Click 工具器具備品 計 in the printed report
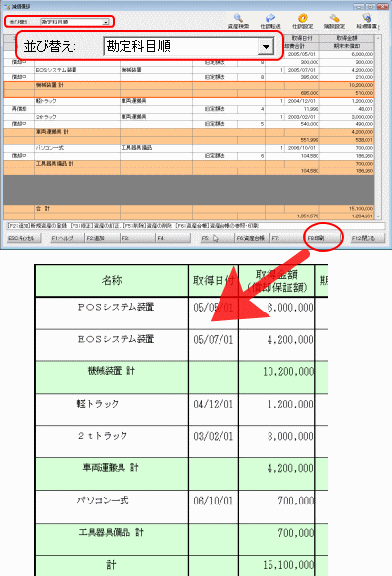 tap(112, 532)
